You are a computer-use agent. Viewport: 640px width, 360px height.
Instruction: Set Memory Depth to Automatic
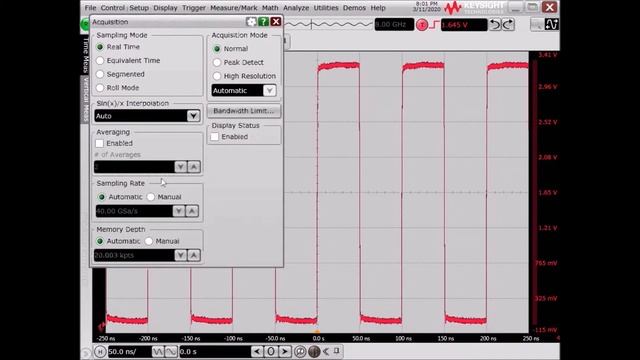coord(100,241)
